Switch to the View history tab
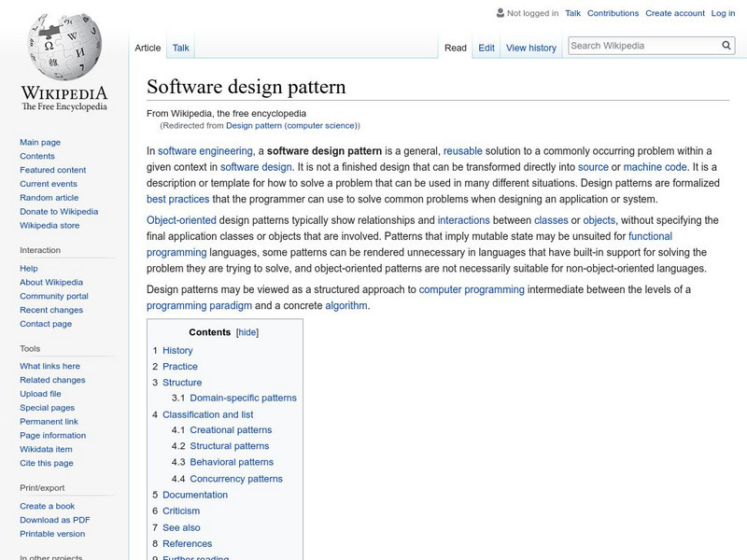 coord(531,48)
